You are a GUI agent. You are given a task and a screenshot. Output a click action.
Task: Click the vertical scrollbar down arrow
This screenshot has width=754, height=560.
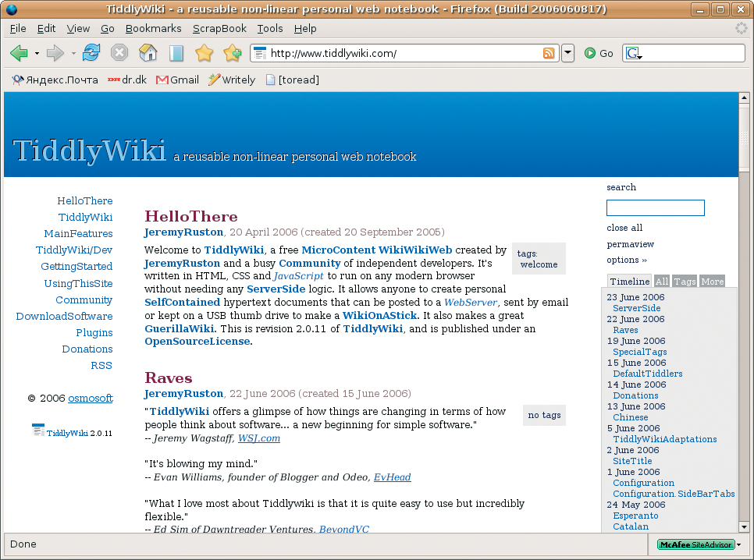[744, 527]
